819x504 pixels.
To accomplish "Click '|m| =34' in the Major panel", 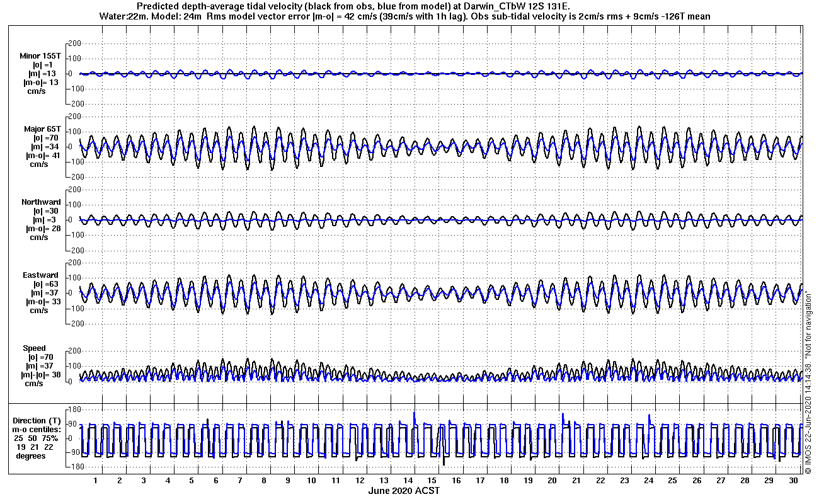I will pos(43,147).
